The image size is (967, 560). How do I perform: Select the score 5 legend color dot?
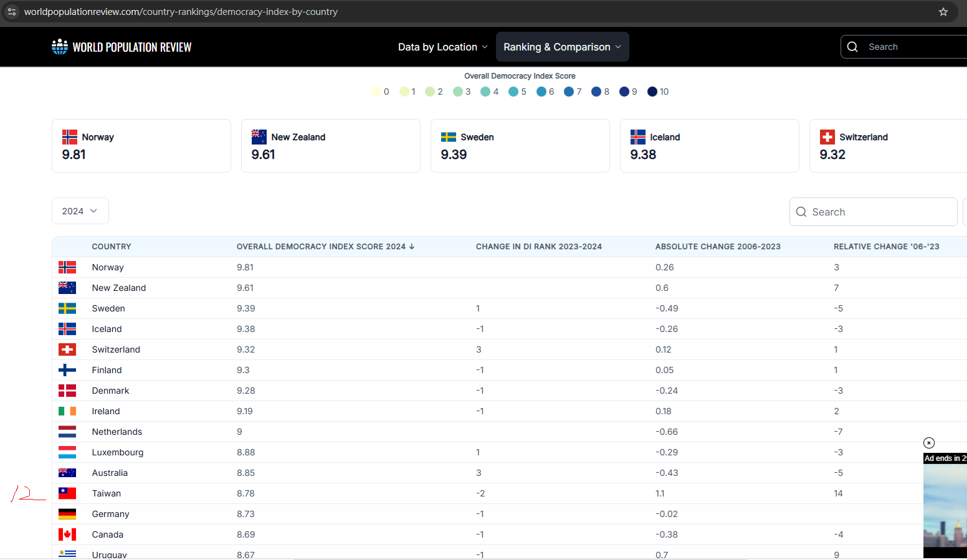[513, 92]
